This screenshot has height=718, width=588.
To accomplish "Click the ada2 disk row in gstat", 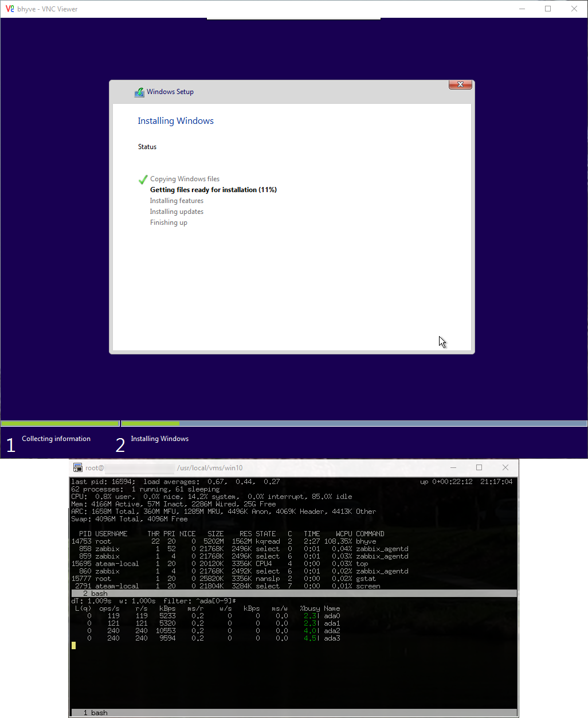I will coord(214,631).
